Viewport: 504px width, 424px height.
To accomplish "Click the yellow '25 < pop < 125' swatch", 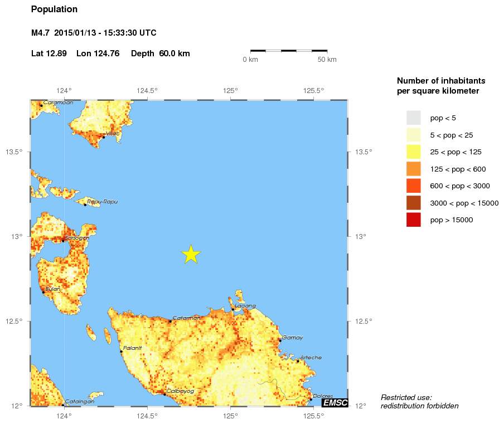I will 413,152.
